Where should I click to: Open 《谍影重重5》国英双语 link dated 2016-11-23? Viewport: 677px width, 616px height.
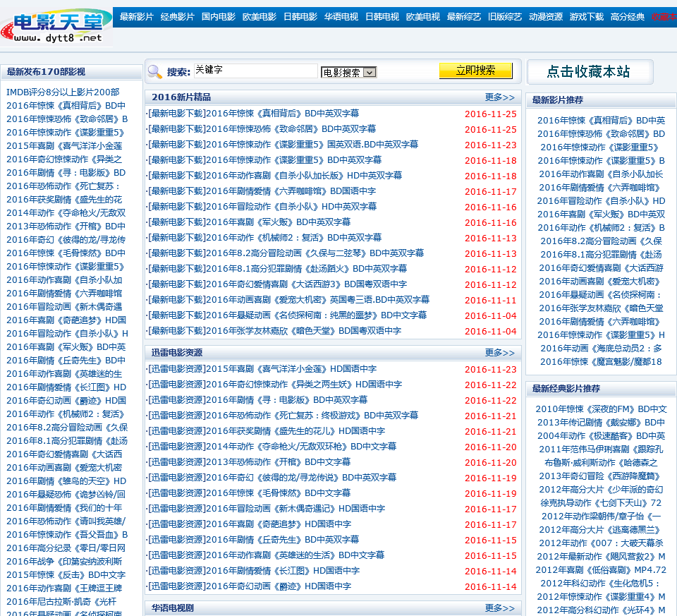(x=312, y=145)
